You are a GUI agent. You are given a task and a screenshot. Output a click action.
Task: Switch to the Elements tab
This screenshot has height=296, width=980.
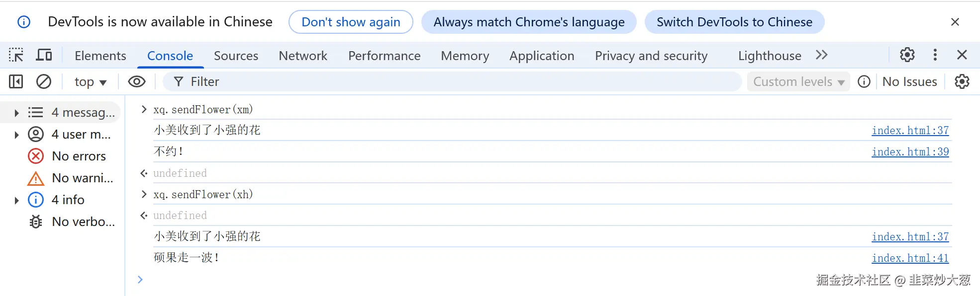100,56
